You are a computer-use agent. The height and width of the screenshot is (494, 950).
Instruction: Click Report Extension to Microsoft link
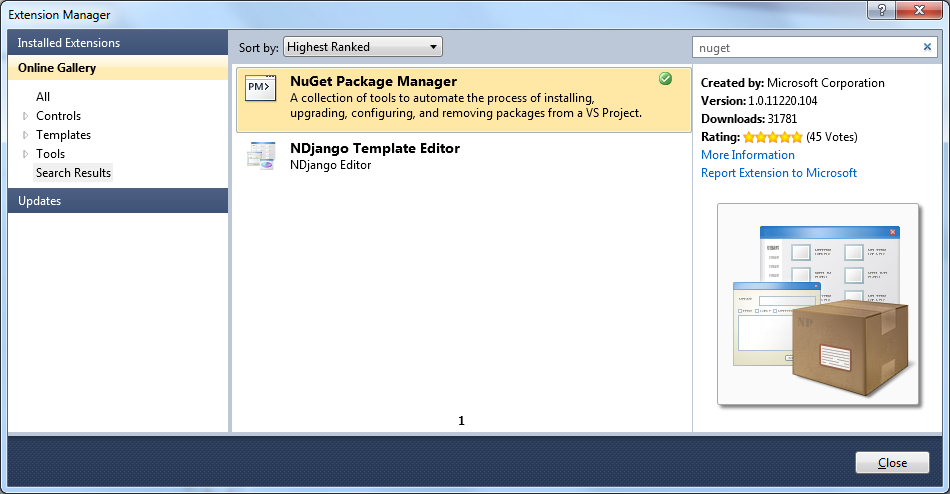coord(779,173)
